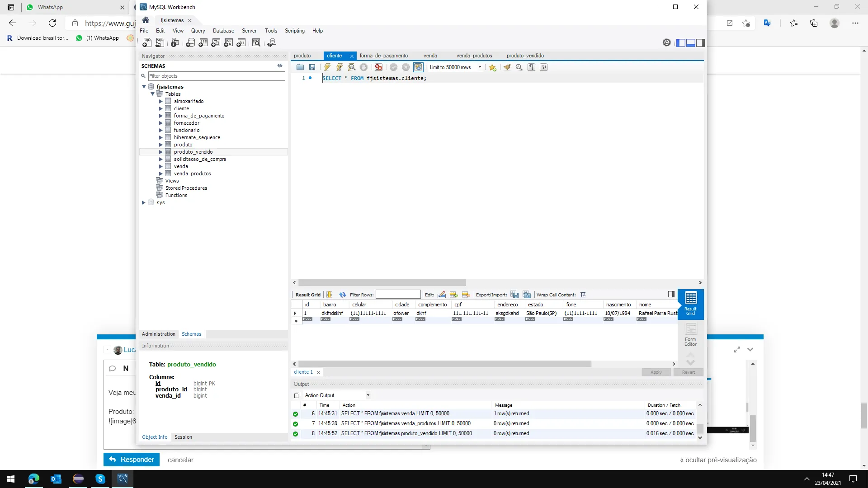Open a SQL script file icon
The image size is (868, 488).
pos(300,67)
